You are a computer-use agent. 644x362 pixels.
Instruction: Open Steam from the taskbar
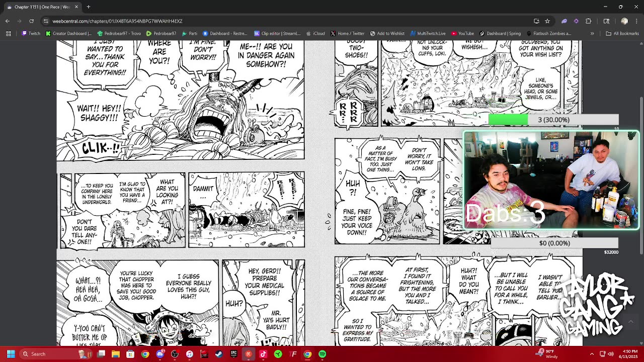(219, 354)
